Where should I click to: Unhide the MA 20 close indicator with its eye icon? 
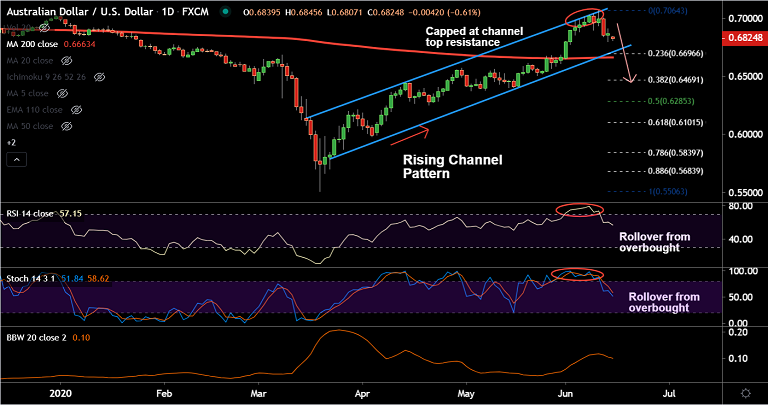[x=67, y=61]
